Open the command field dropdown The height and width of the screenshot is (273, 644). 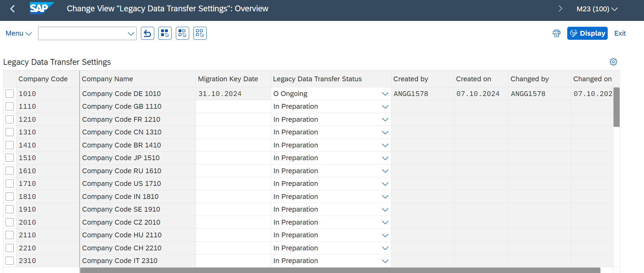[131, 34]
